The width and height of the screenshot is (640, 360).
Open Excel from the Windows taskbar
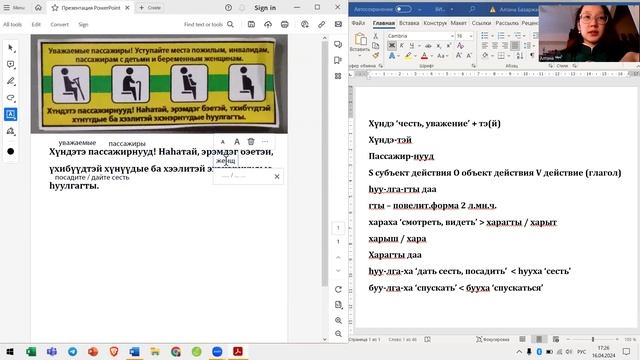(31, 351)
